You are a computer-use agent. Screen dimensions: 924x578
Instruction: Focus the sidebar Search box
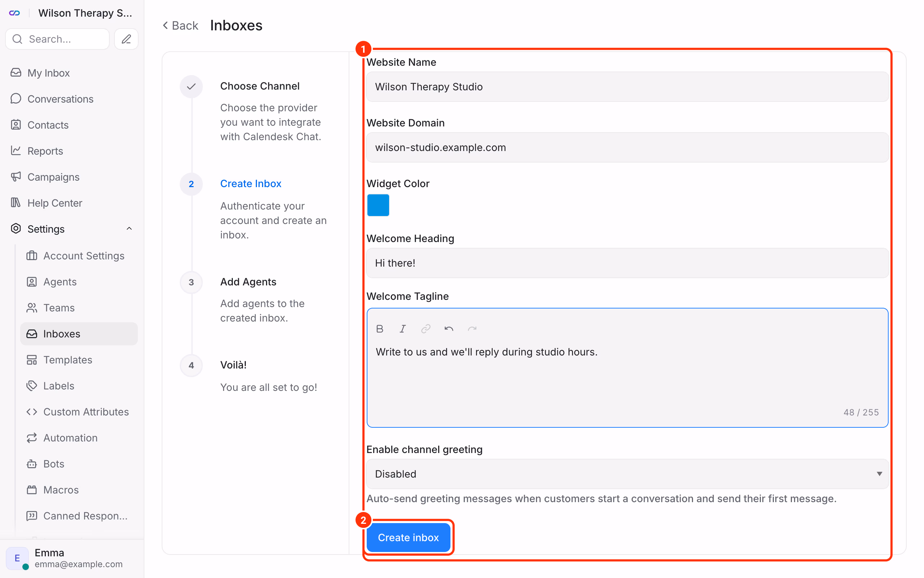pyautogui.click(x=57, y=39)
